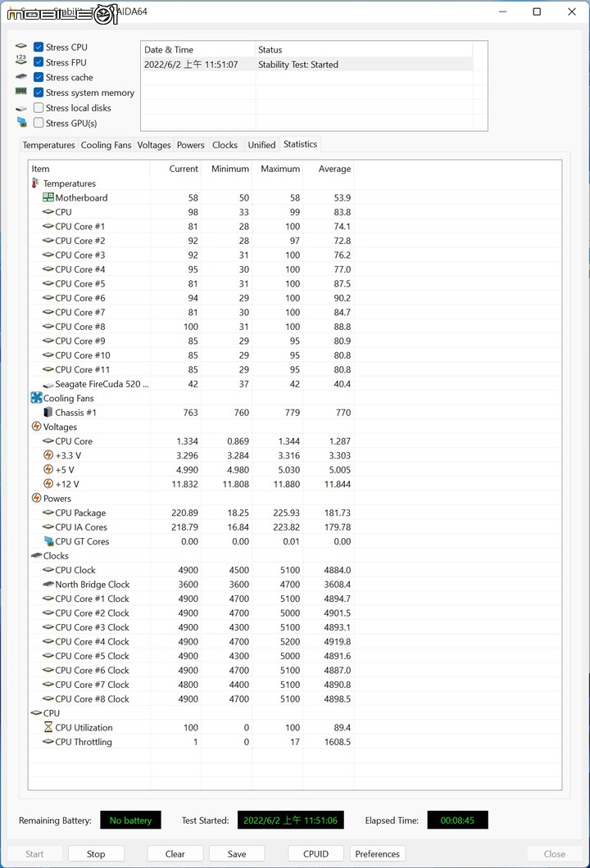
Task: Open the Clocks tab
Action: click(225, 145)
